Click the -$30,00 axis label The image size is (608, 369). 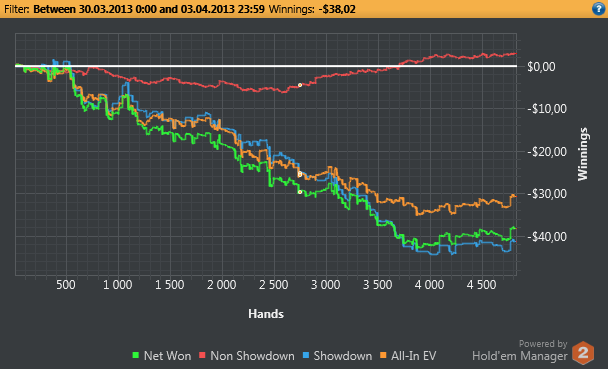coord(547,193)
